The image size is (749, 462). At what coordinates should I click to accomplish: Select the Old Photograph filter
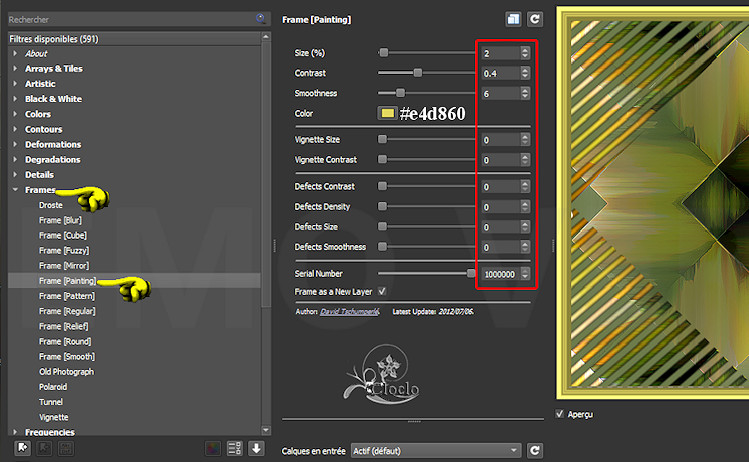click(66, 372)
